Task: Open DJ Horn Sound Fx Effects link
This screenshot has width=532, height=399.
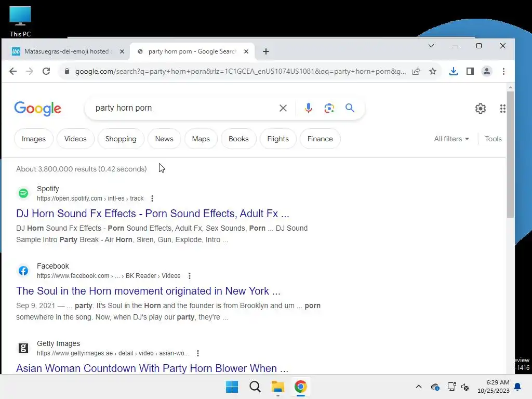Action: pyautogui.click(x=153, y=214)
